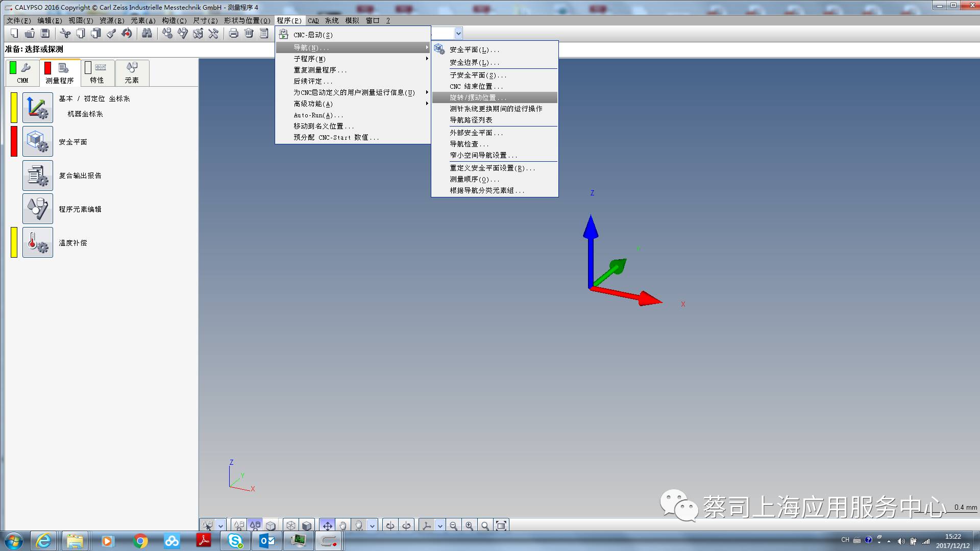Image resolution: width=980 pixels, height=551 pixels.
Task: Click the zoom in magnifier icon
Action: click(469, 525)
